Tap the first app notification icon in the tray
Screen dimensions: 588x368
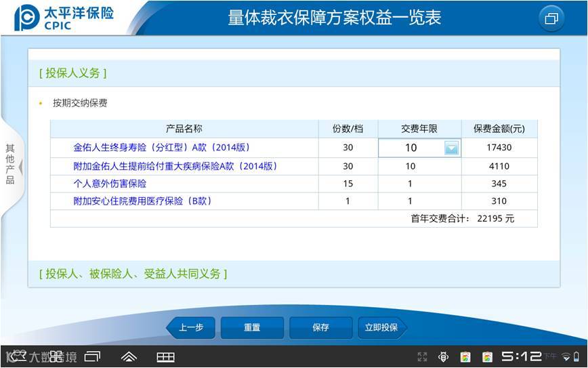[465, 356]
